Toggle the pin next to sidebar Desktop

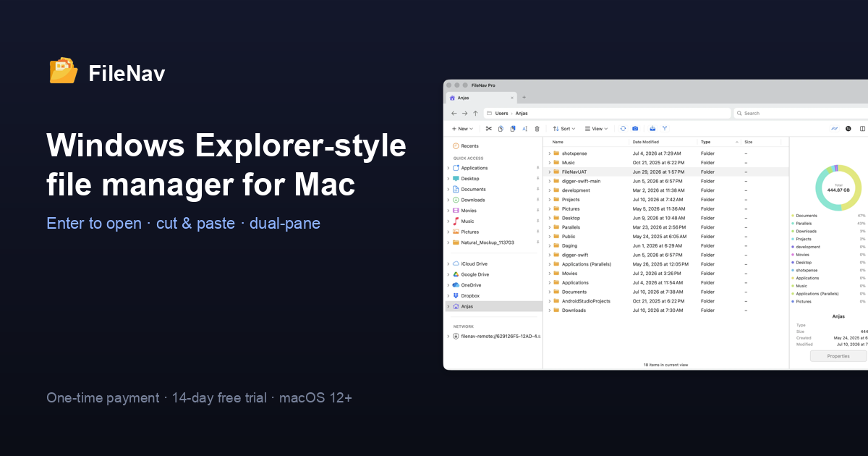pyautogui.click(x=537, y=179)
